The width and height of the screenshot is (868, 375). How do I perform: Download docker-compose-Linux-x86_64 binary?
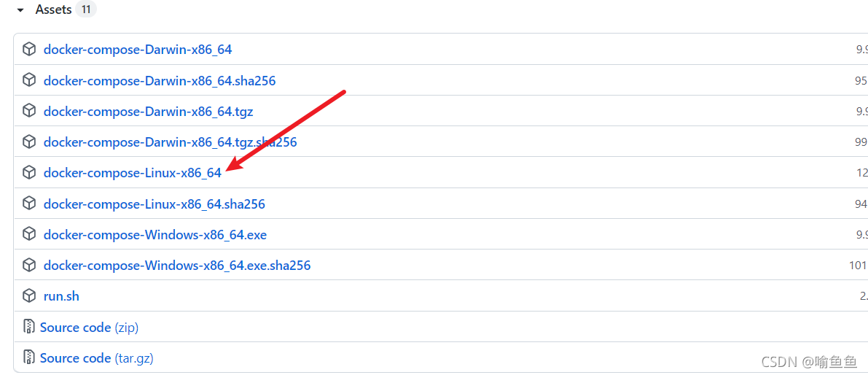pos(133,173)
